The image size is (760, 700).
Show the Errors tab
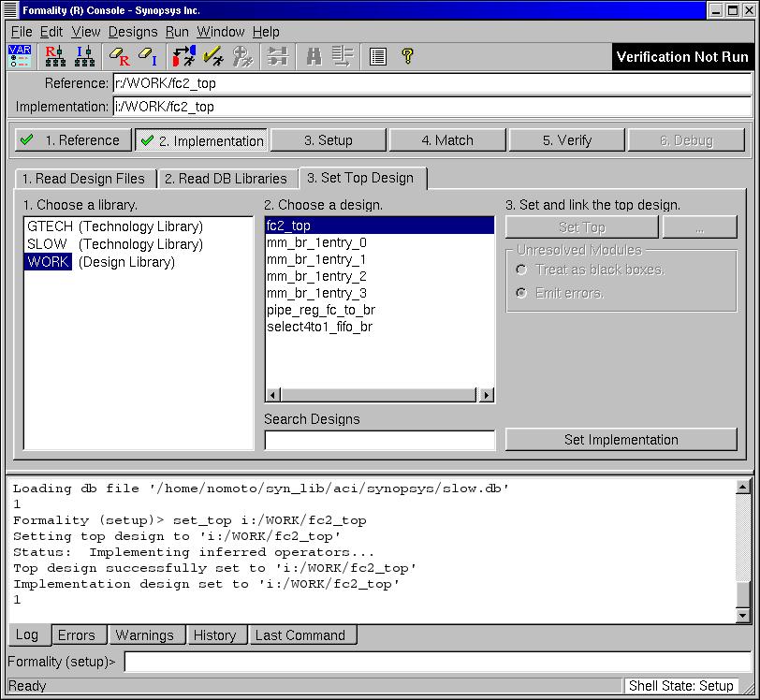[x=77, y=635]
